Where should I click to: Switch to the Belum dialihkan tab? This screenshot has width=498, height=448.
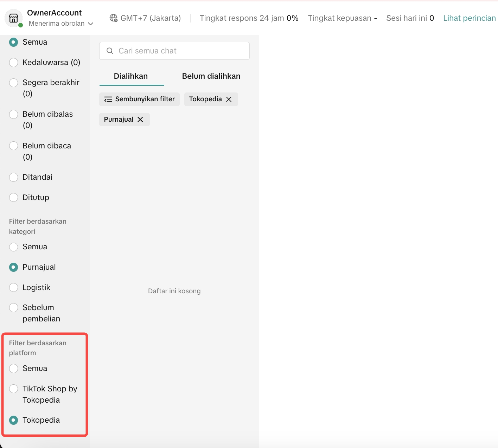(211, 76)
